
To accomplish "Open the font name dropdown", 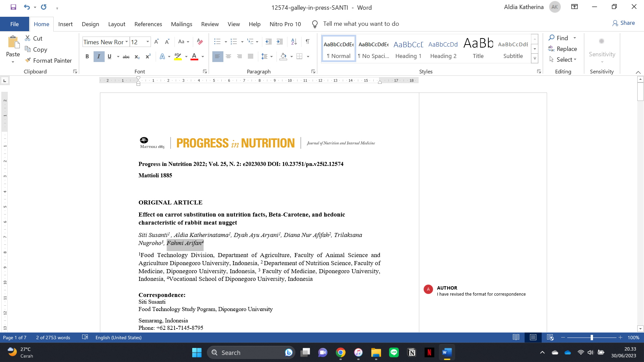I will (126, 42).
